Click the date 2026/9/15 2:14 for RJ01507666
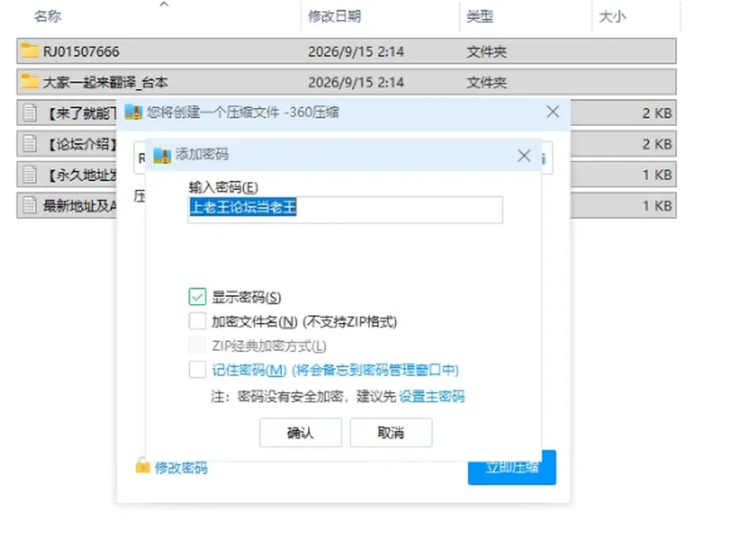756x548 pixels. click(x=356, y=51)
